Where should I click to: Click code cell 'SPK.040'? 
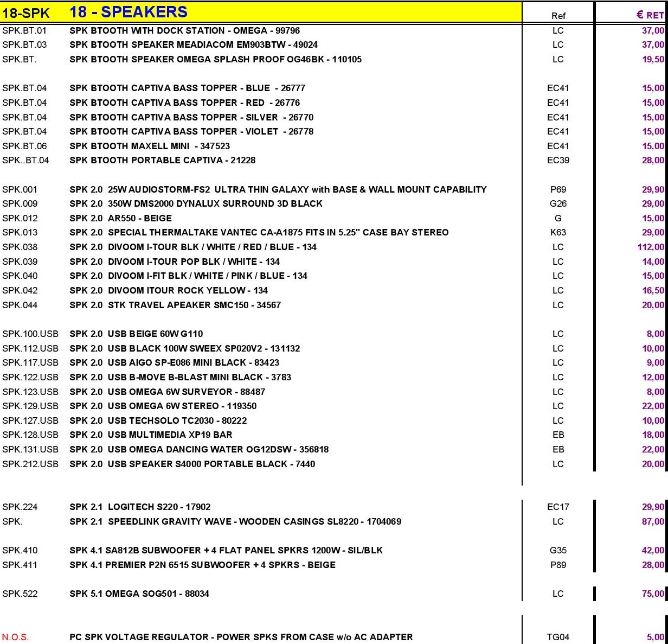click(x=20, y=276)
